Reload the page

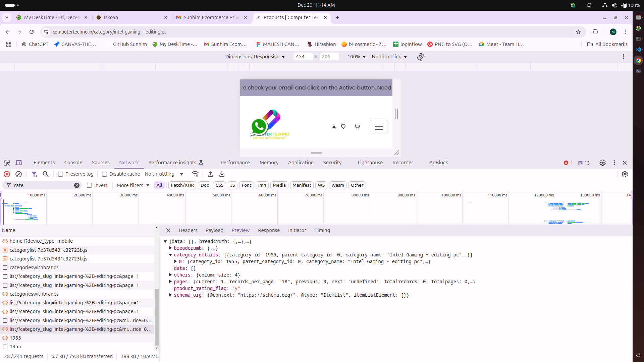click(x=32, y=32)
